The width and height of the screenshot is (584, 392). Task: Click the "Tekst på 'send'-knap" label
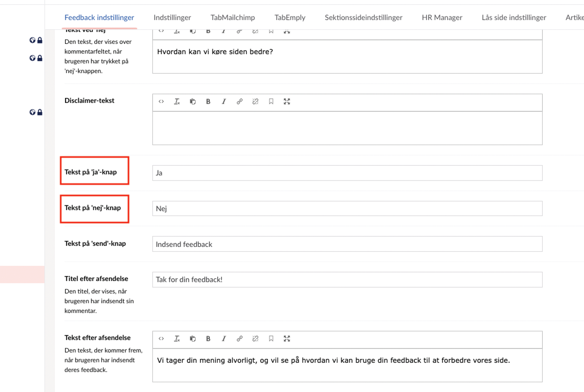[95, 244]
